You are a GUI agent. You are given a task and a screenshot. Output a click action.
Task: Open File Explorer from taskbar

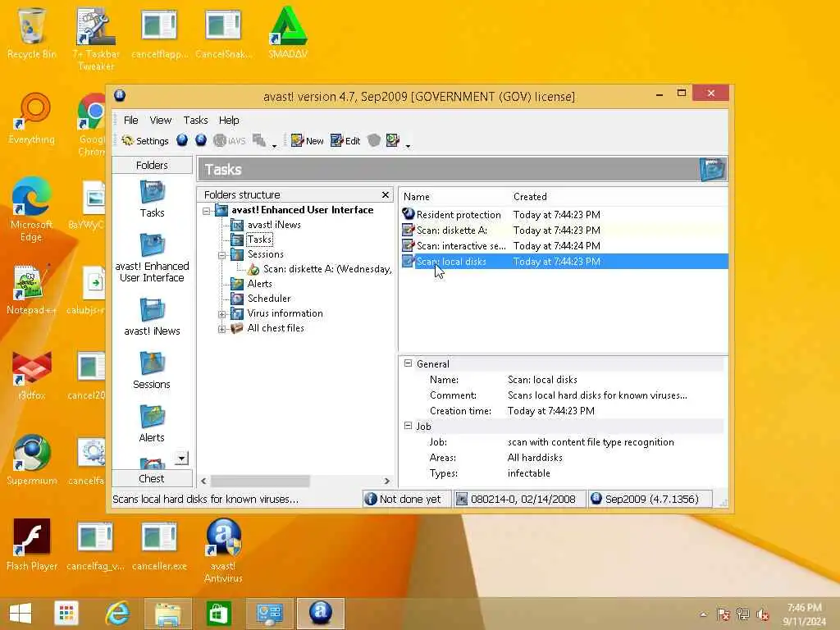167,614
